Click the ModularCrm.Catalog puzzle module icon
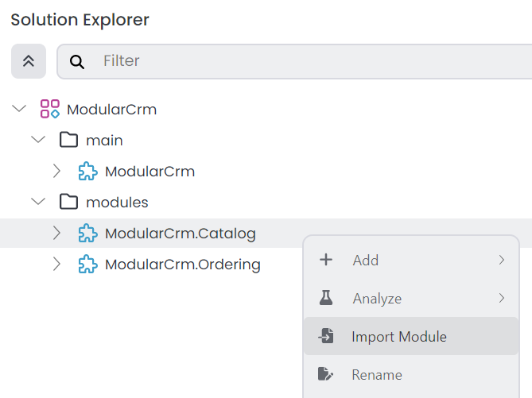 coord(87,234)
